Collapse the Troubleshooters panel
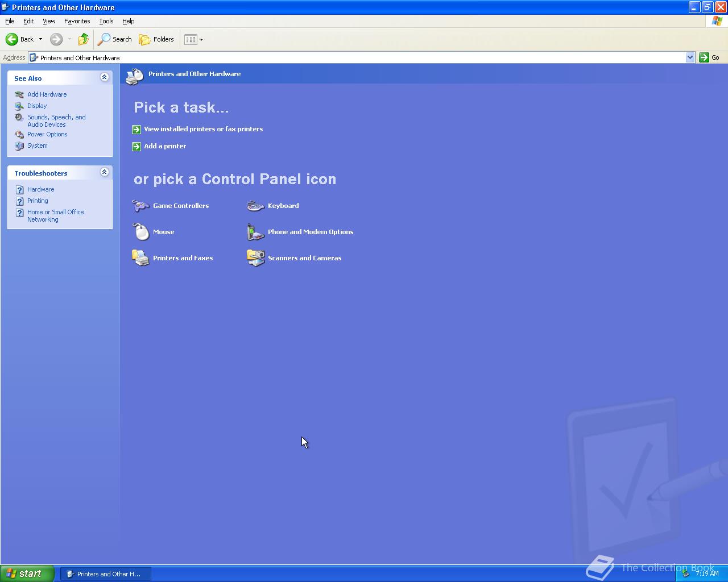Image resolution: width=728 pixels, height=582 pixels. [104, 172]
